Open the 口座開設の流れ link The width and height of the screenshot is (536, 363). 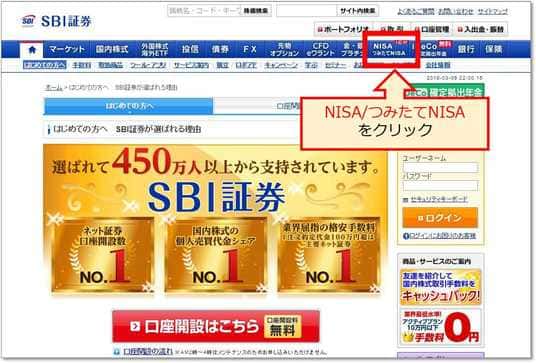coord(148,351)
